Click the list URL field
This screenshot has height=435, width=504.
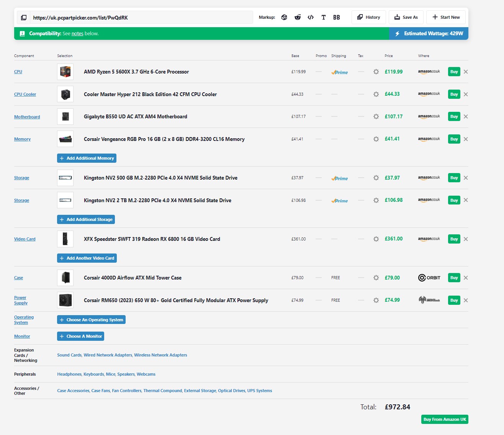(141, 18)
